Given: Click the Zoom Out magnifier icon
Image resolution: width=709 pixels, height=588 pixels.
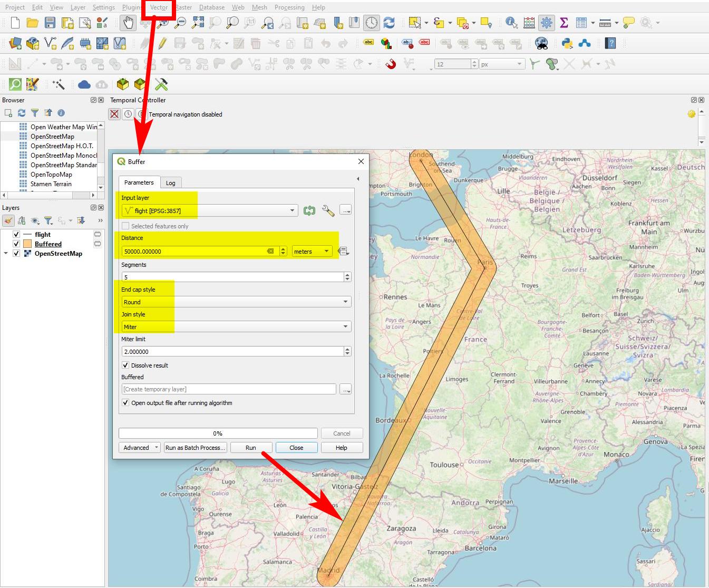Looking at the screenshot, I should pyautogui.click(x=180, y=23).
